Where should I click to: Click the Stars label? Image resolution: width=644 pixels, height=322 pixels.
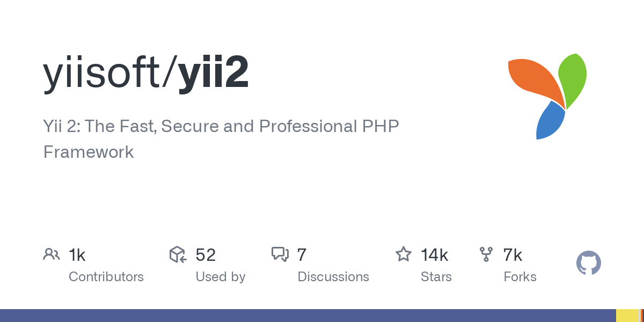436,277
